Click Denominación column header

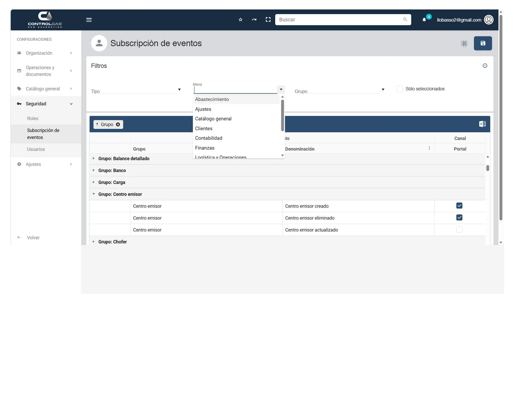[300, 149]
